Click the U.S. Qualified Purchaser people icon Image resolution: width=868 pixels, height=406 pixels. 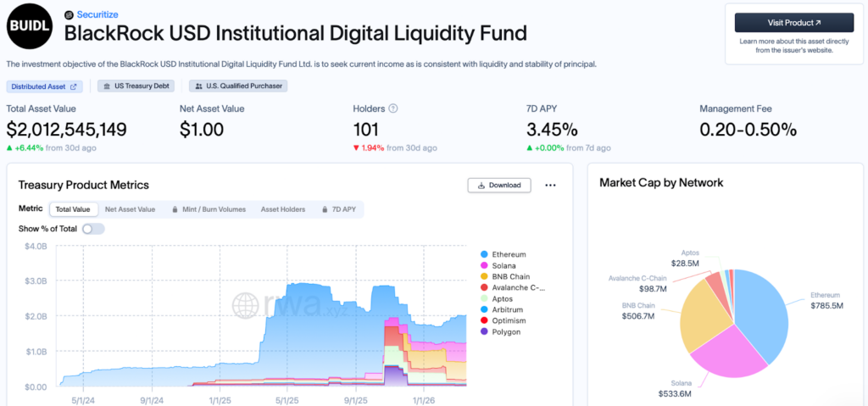point(198,86)
